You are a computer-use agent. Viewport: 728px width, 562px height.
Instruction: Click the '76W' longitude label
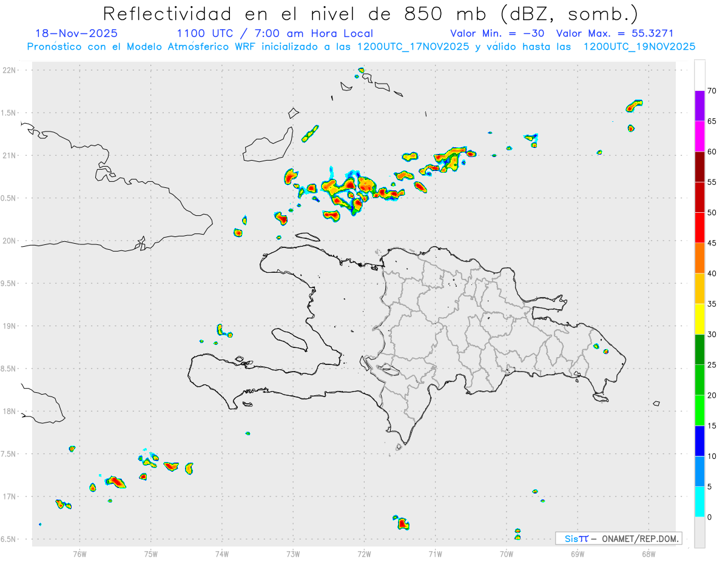pyautogui.click(x=79, y=553)
